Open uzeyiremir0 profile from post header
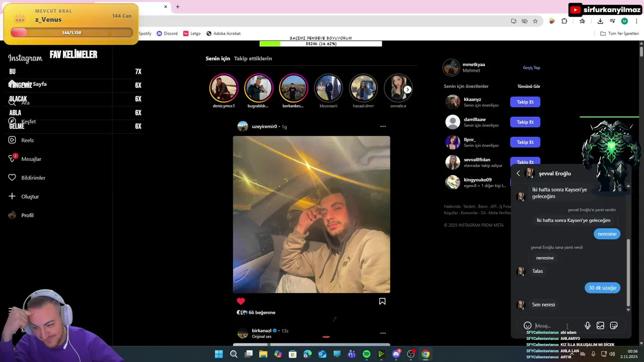 tap(264, 127)
